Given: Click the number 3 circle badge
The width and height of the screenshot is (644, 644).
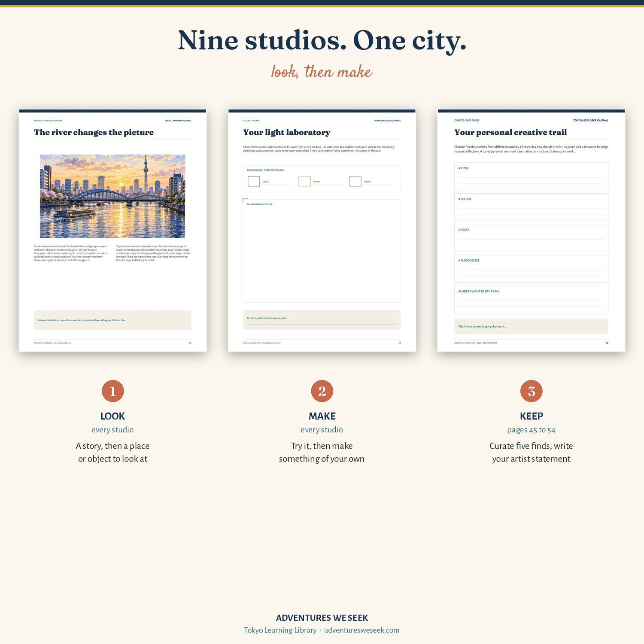Looking at the screenshot, I should click(x=532, y=391).
